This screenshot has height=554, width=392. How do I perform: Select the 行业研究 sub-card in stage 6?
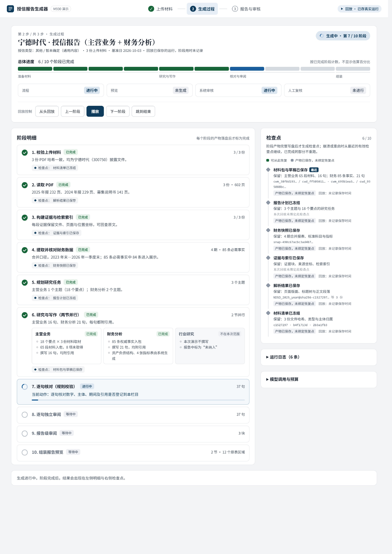pos(210,346)
